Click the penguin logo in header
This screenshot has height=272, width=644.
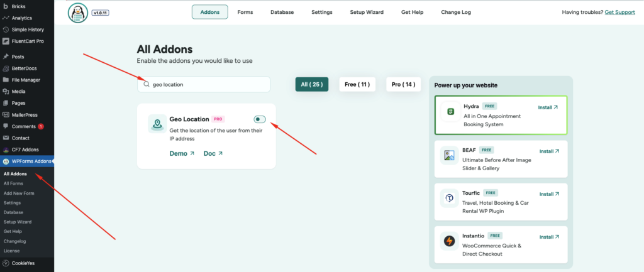[78, 13]
